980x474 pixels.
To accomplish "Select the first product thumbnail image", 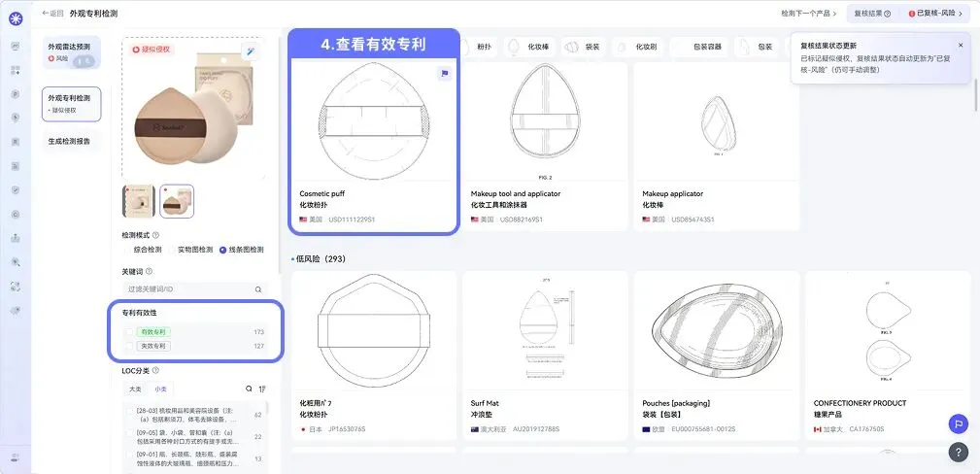I will click(139, 201).
